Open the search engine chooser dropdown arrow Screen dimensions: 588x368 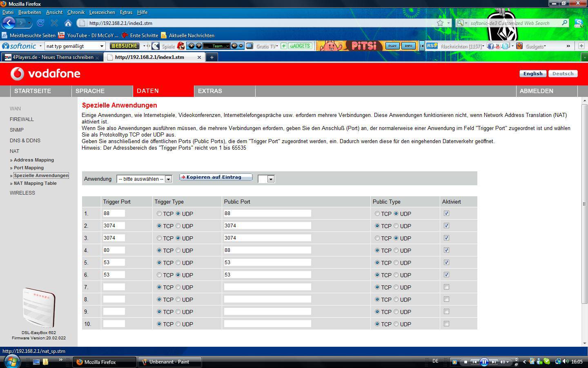(466, 23)
